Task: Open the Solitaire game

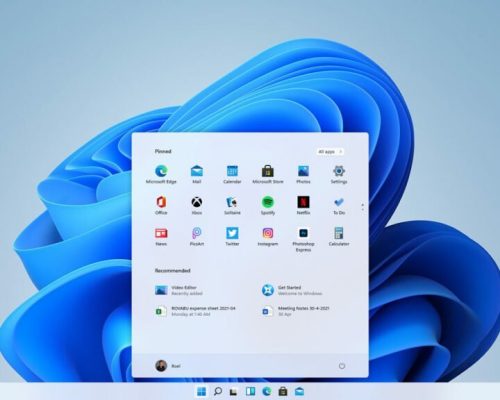Action: pos(232,205)
